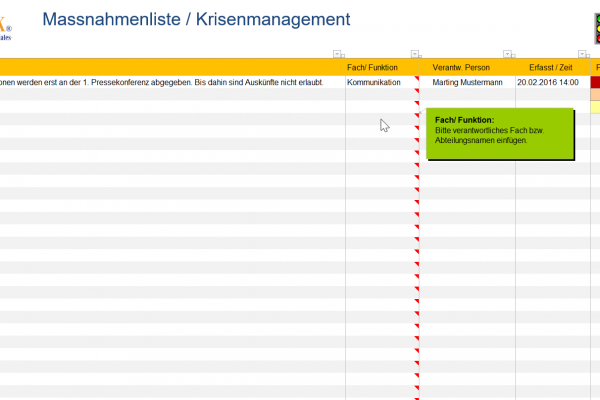Click red comment marker on Kommunikation cell
Viewport: 600px width, 400px height.
pos(416,79)
